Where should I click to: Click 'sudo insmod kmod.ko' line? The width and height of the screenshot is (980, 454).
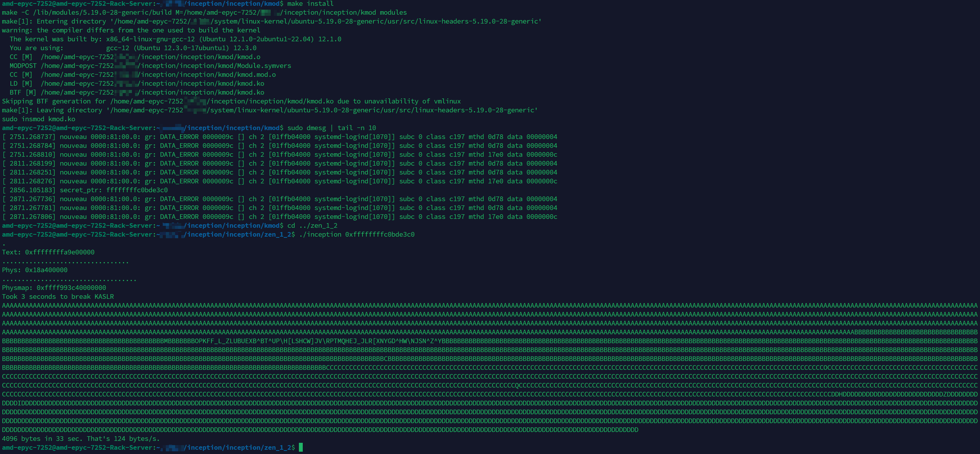tap(39, 119)
